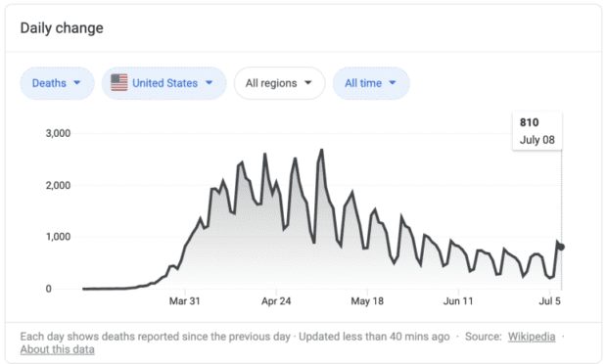Click the Jun 11 axis label
This screenshot has height=364, width=607.
point(458,301)
